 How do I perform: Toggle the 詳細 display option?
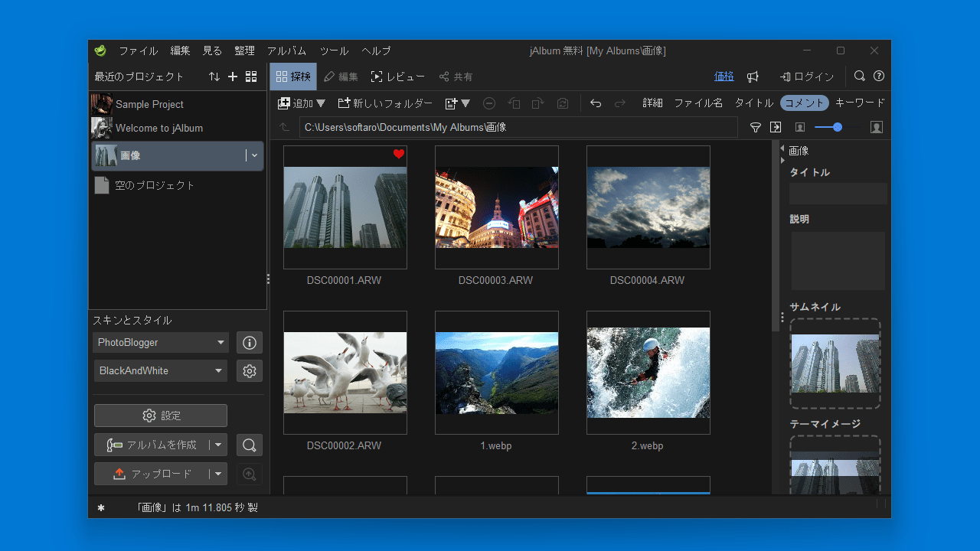(652, 103)
